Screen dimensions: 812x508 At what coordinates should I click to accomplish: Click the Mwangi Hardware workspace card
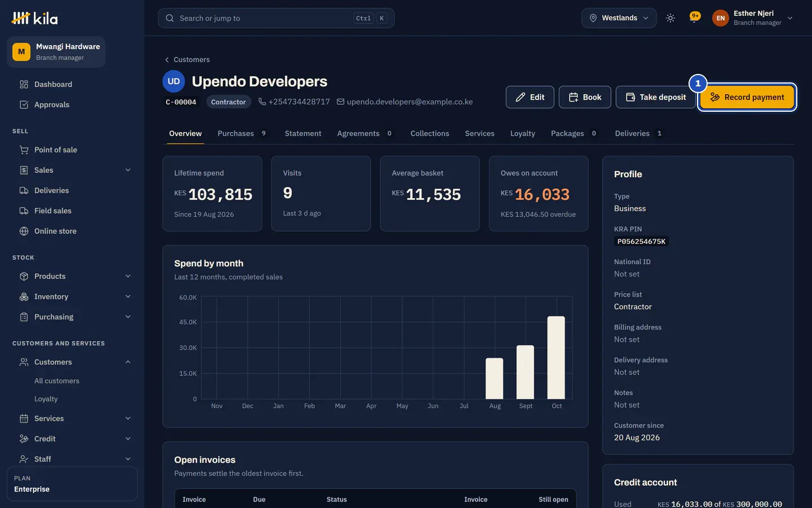coord(56,52)
